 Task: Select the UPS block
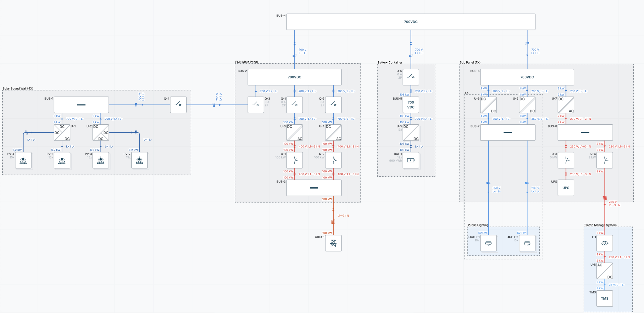point(566,188)
